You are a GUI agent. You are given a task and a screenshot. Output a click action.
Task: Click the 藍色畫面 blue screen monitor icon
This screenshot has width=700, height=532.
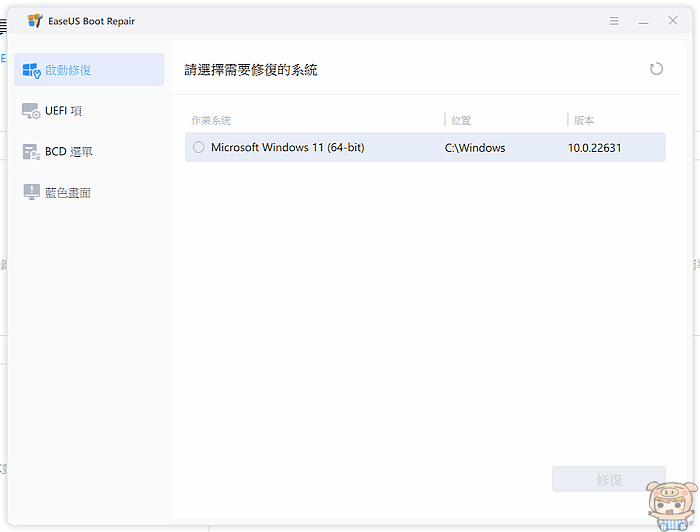click(31, 192)
